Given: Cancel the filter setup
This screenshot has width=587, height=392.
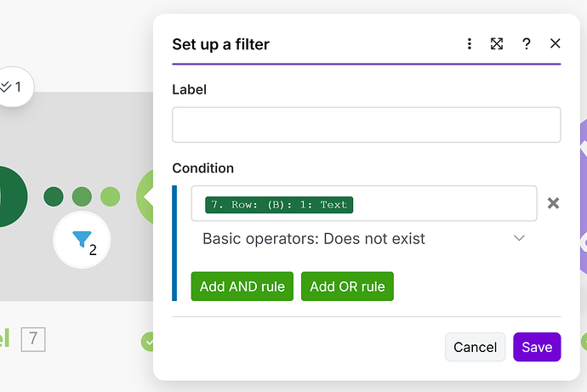Looking at the screenshot, I should pos(475,347).
